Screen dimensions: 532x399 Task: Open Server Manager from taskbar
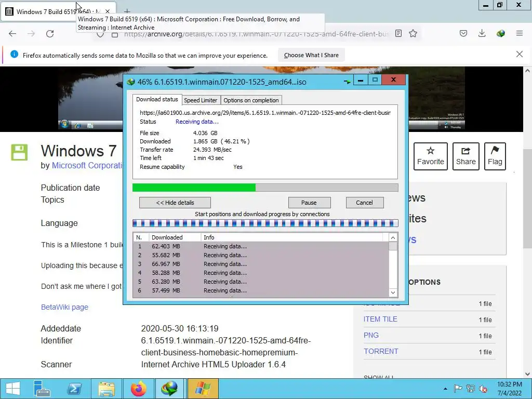coord(42,389)
